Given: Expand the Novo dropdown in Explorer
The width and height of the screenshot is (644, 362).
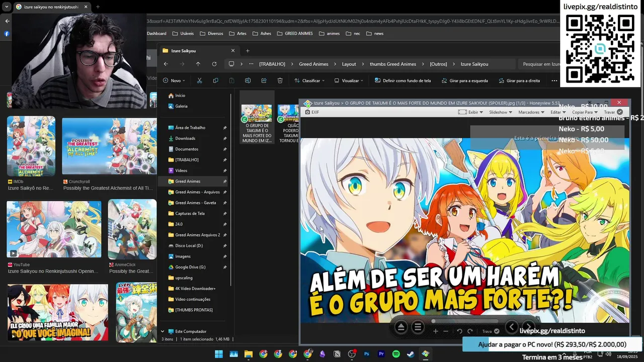Looking at the screenshot, I should 174,80.
